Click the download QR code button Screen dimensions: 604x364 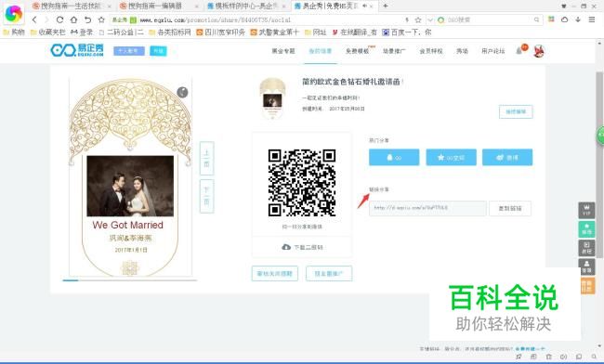302,247
